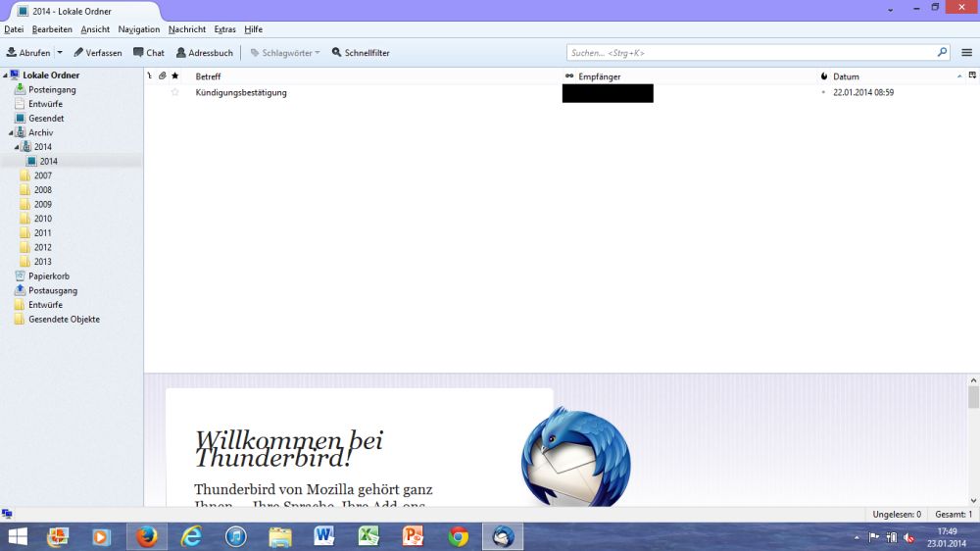
Task: Open the Abrufen dropdown arrow
Action: 60,53
